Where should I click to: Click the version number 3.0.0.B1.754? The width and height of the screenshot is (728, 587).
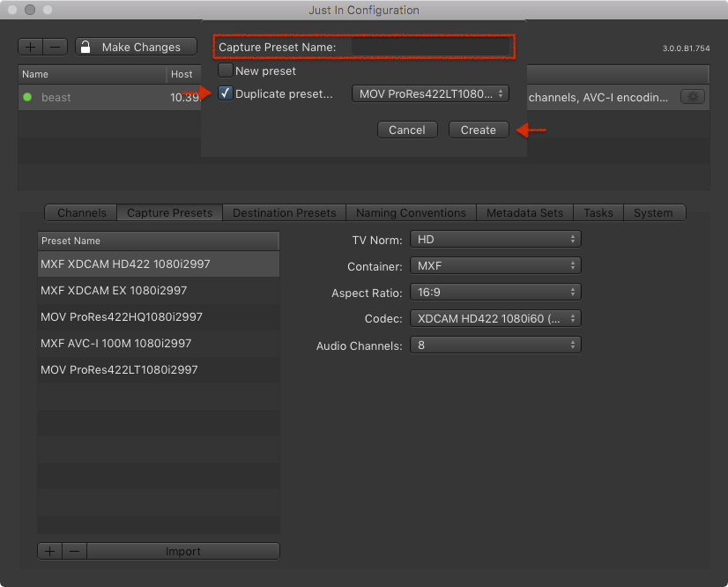coord(686,48)
